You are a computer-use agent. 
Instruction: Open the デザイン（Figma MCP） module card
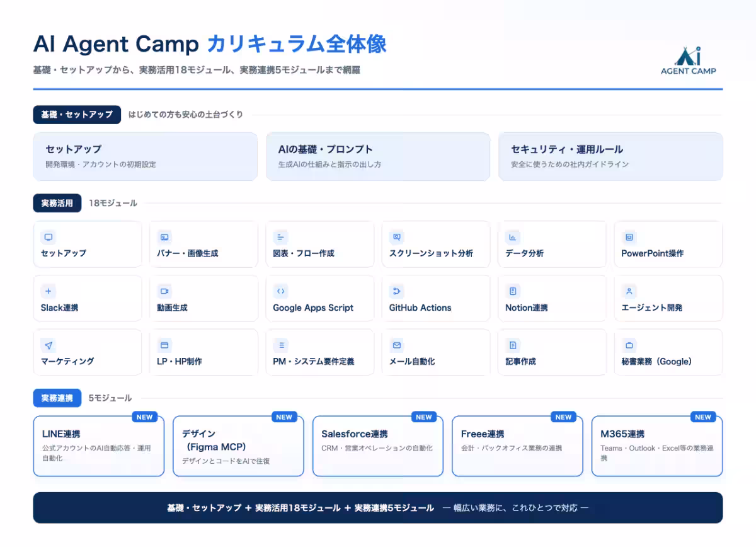click(x=238, y=446)
